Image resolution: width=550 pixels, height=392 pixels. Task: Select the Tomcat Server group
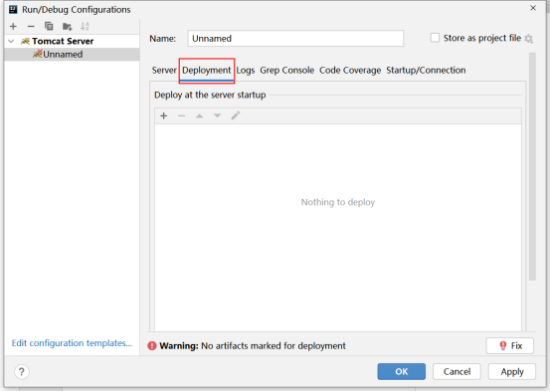[63, 42]
